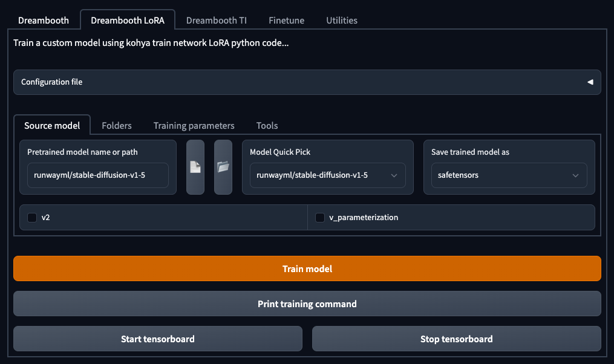This screenshot has height=364, width=614.
Task: Select the Folders tab
Action: (x=116, y=125)
